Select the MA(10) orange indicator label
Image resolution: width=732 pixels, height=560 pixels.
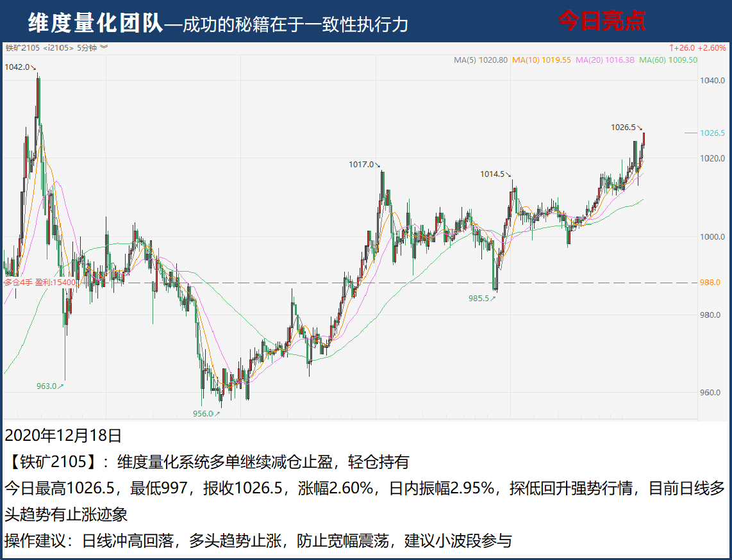coord(541,60)
